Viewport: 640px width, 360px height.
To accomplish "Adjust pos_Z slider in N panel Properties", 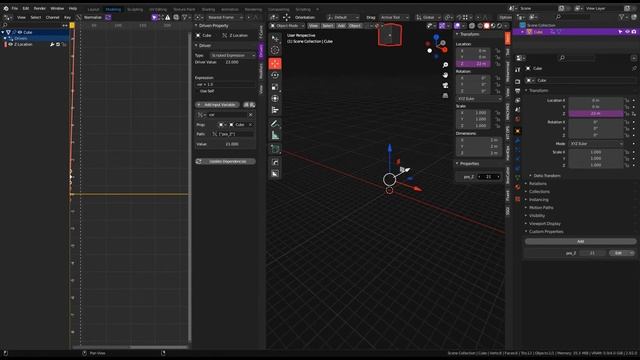I will coord(489,177).
